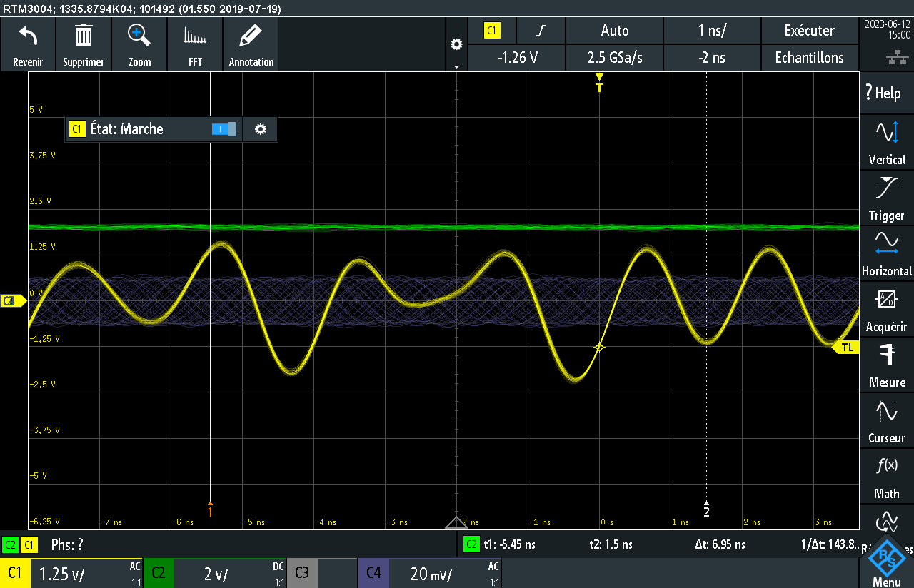Click the Echantillons acquisition button
The width and height of the screenshot is (914, 588).
pyautogui.click(x=809, y=58)
